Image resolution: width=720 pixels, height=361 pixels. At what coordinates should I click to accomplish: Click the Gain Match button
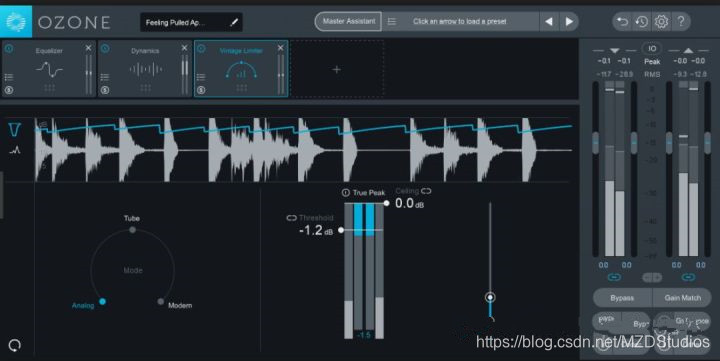(682, 298)
